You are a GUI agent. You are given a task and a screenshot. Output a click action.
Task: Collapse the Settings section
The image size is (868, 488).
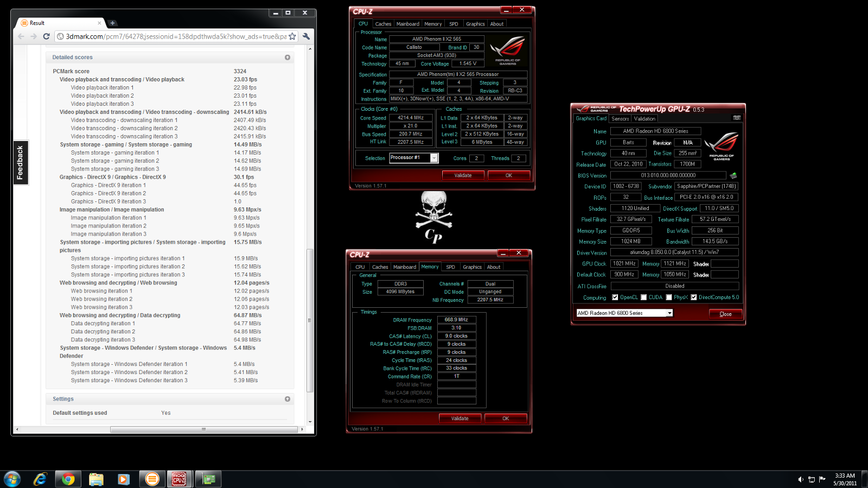tap(288, 399)
